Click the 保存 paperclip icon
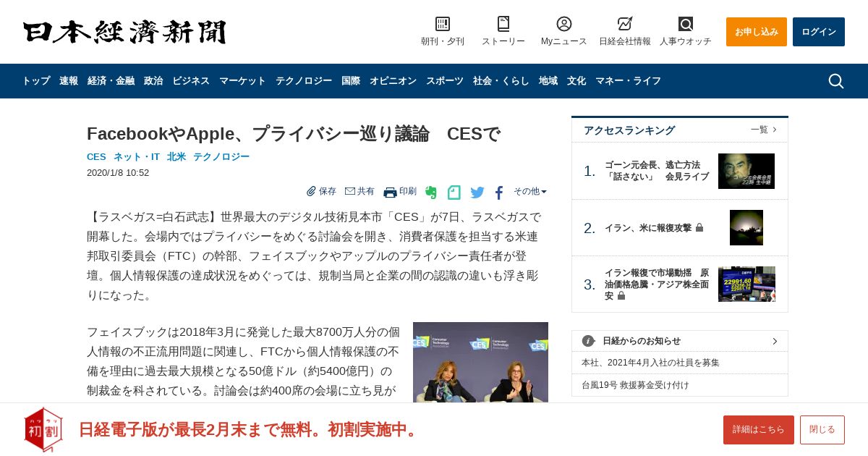Viewport: 868px width, 456px height. point(311,191)
